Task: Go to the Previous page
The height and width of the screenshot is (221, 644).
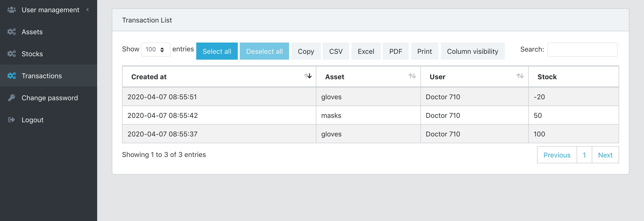Action: tap(557, 155)
